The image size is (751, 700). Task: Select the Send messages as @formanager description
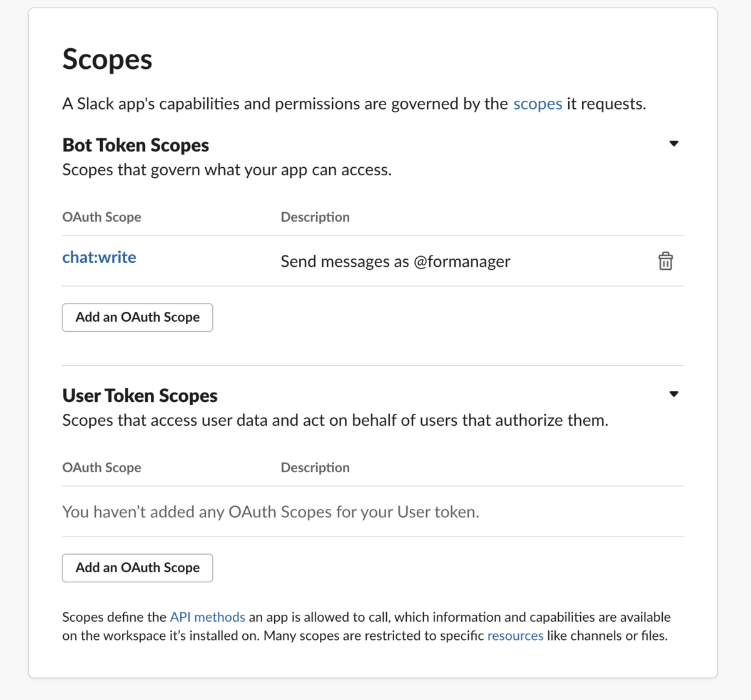point(395,261)
